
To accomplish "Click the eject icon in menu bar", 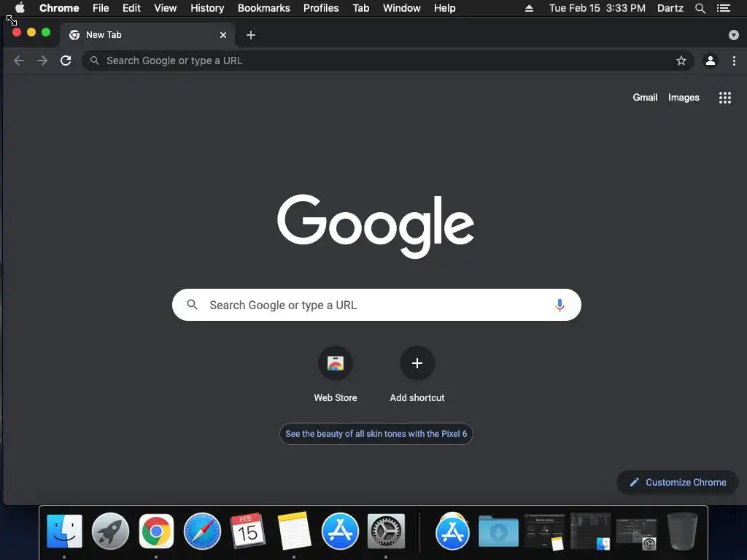I will point(530,8).
